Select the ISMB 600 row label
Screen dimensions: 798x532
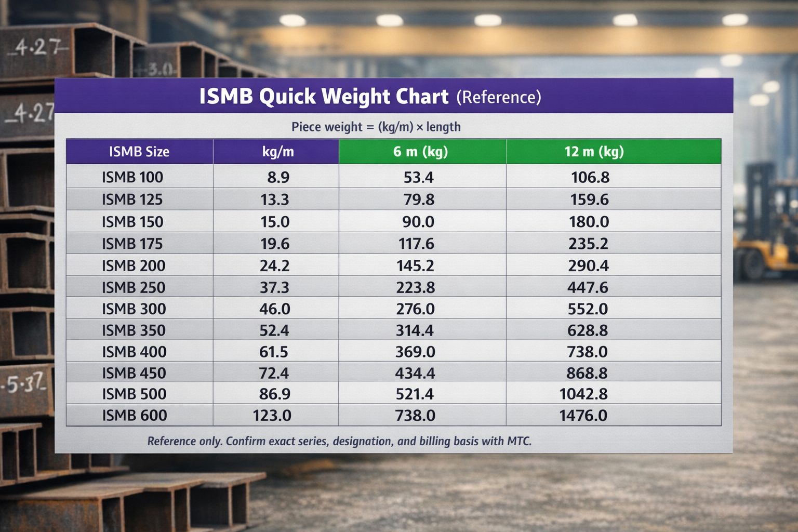click(x=135, y=416)
